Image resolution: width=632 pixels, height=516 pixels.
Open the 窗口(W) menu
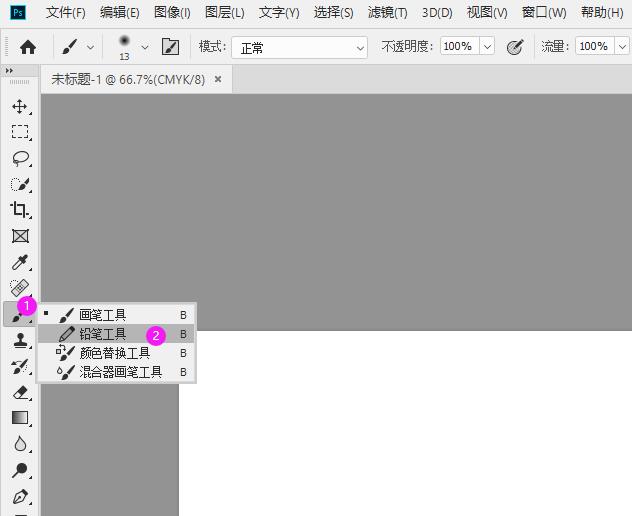tap(544, 12)
